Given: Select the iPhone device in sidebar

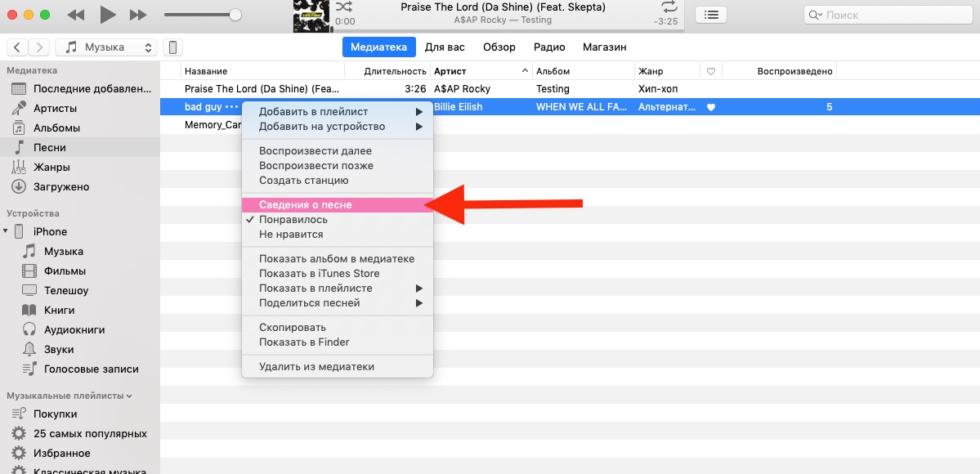Looking at the screenshot, I should tap(49, 231).
